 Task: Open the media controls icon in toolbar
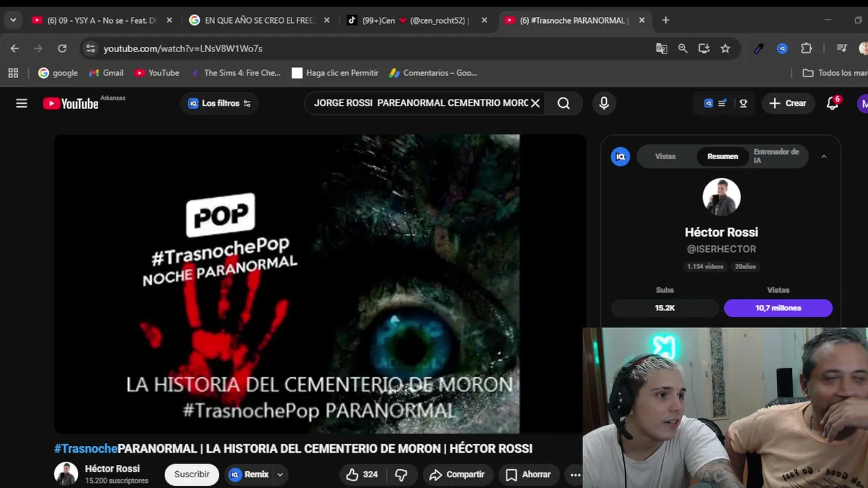842,48
